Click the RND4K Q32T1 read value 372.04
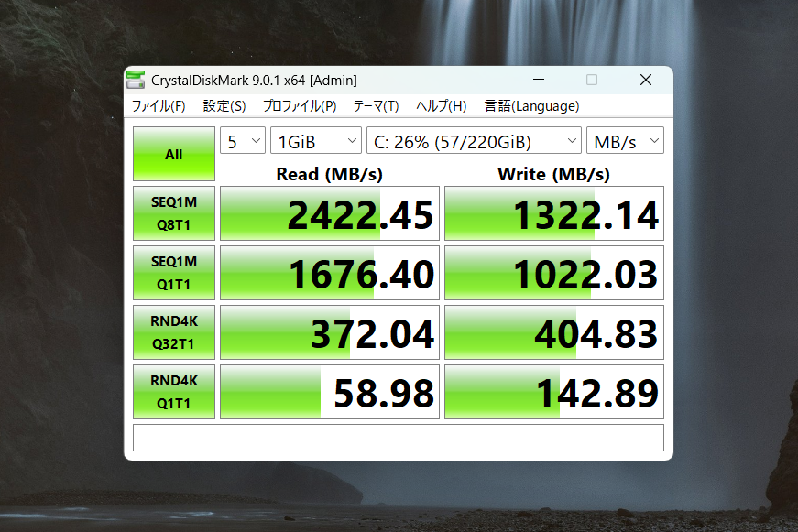The width and height of the screenshot is (798, 532). [330, 332]
